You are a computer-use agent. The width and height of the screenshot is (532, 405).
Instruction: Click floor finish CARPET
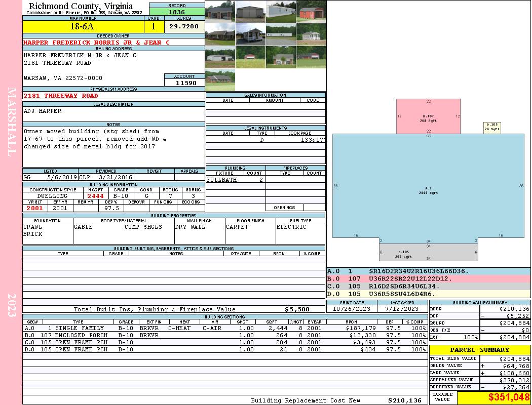click(x=237, y=227)
